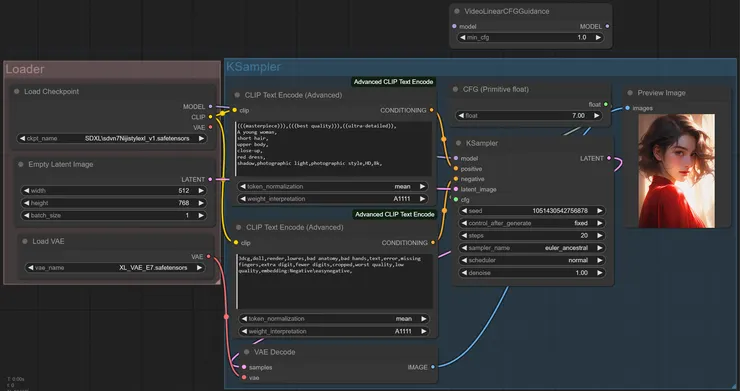
Task: Open the sampler_name euler_ancestral dropdown
Action: click(532, 248)
